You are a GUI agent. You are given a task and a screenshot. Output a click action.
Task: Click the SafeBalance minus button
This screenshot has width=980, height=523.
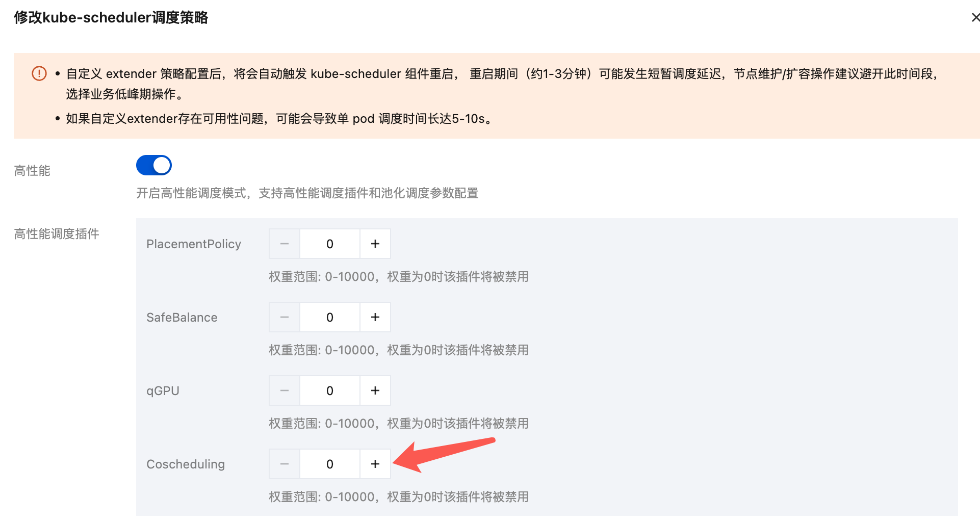click(285, 317)
